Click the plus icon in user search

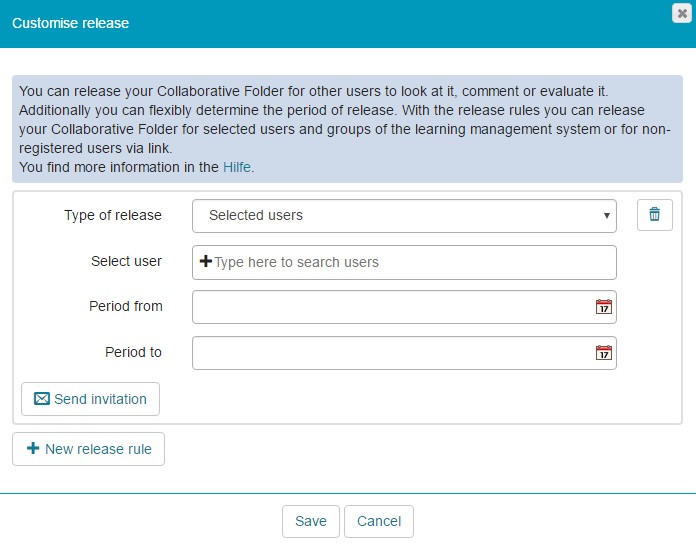pyautogui.click(x=206, y=262)
